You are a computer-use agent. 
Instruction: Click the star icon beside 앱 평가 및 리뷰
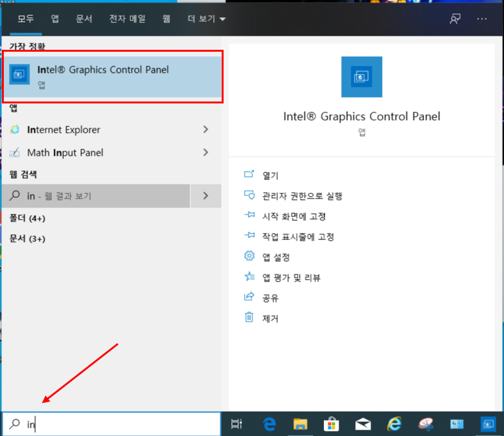[x=249, y=276]
